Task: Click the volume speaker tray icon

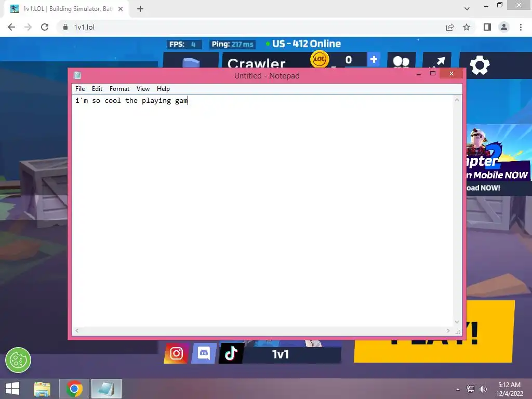Action: [x=483, y=389]
